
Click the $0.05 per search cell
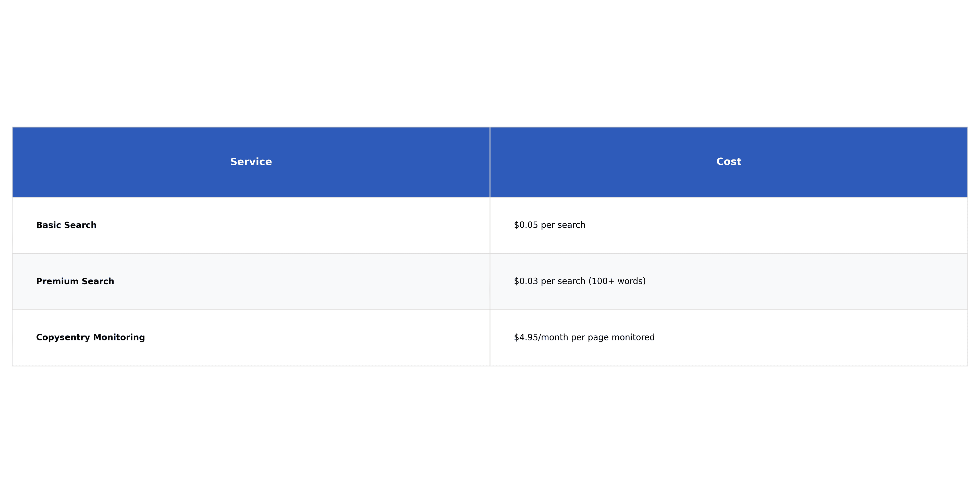coord(549,225)
